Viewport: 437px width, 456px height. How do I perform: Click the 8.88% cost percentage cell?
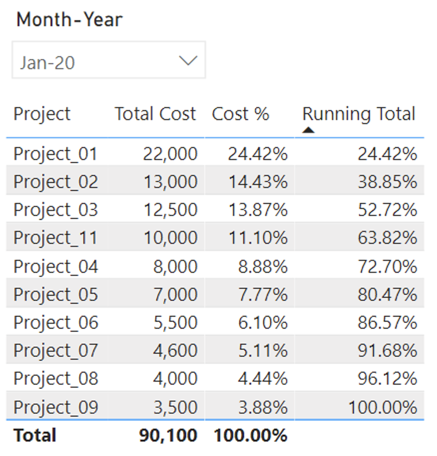[x=263, y=267]
